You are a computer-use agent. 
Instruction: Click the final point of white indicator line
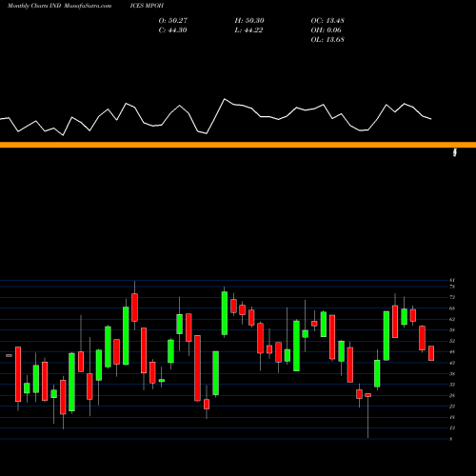pyautogui.click(x=431, y=119)
